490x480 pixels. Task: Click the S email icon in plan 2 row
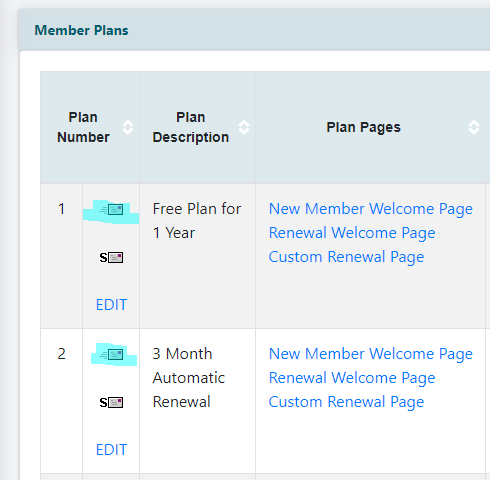coord(111,403)
